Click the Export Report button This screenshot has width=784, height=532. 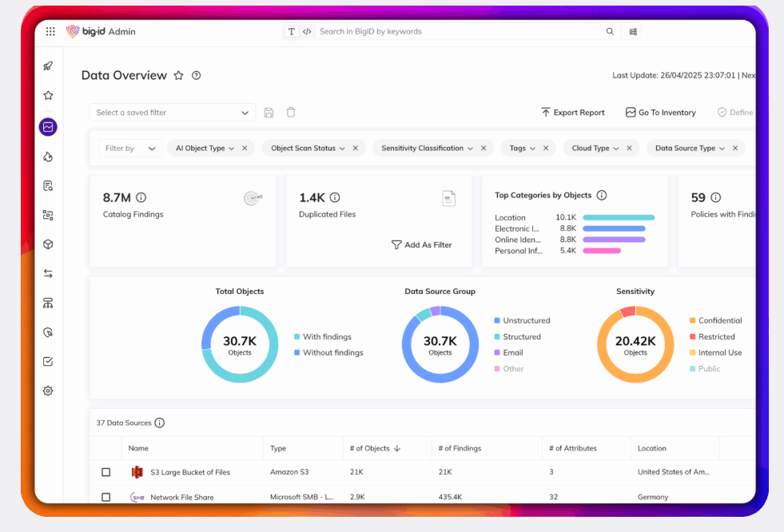click(x=573, y=113)
